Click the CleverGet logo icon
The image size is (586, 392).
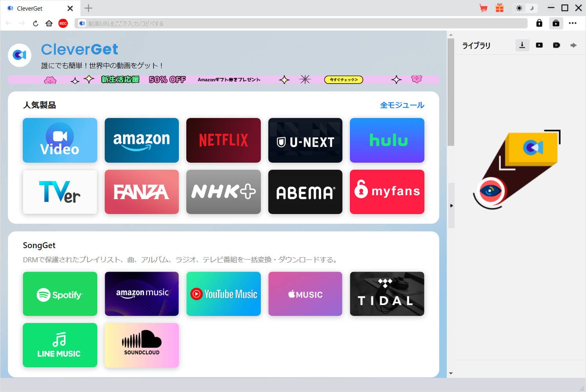pyautogui.click(x=20, y=55)
